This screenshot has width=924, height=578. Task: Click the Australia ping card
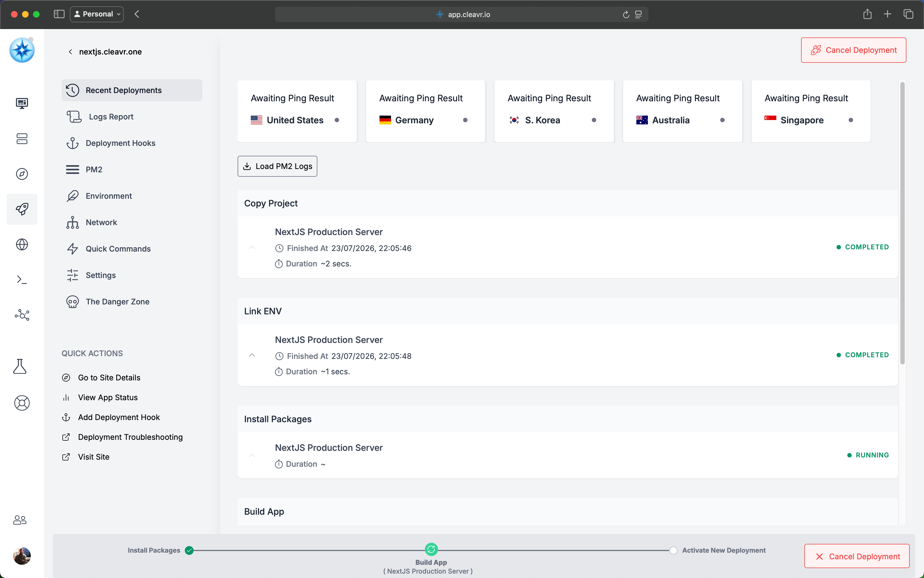click(x=683, y=111)
